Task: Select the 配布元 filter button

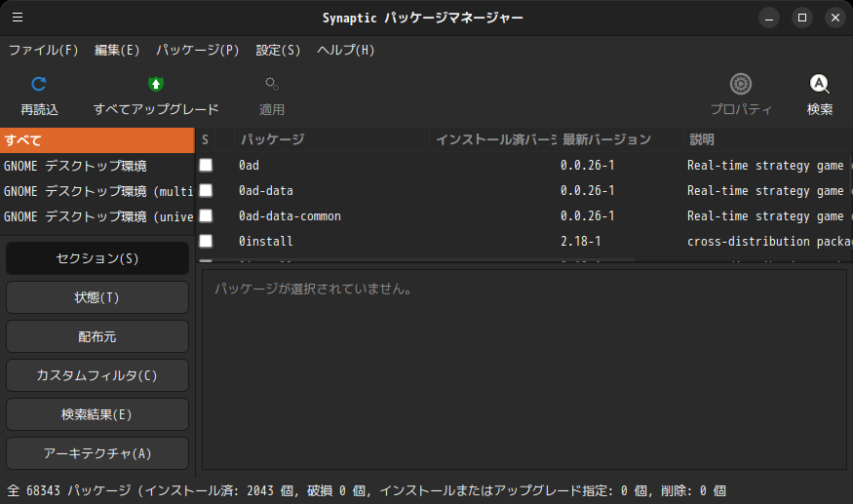Action: pos(97,336)
